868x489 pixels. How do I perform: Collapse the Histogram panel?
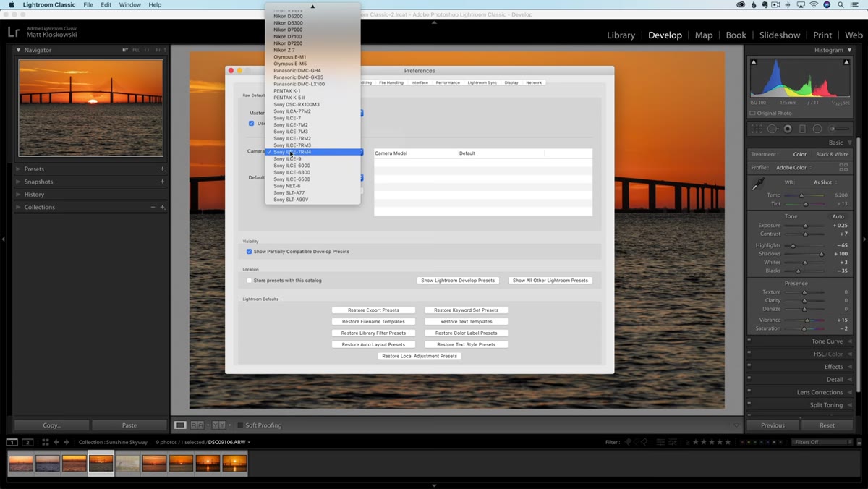pyautogui.click(x=850, y=50)
